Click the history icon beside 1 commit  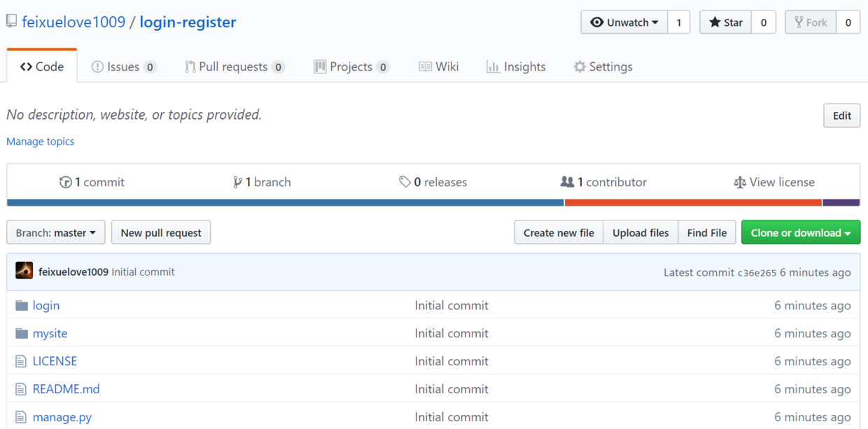click(x=65, y=182)
